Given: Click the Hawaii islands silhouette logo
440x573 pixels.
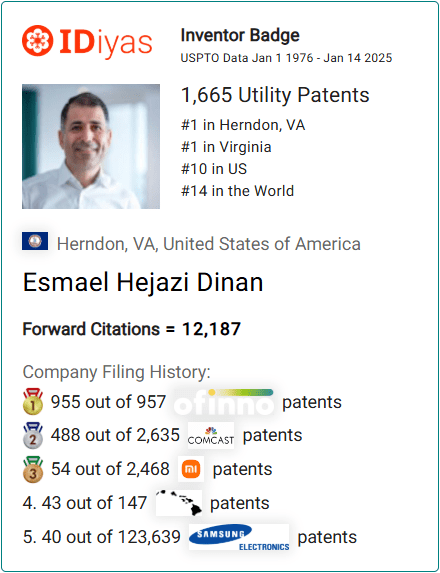Looking at the screenshot, I should coord(179,503).
